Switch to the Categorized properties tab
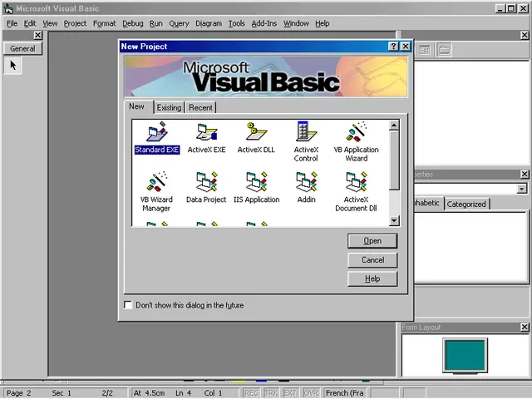 point(466,204)
